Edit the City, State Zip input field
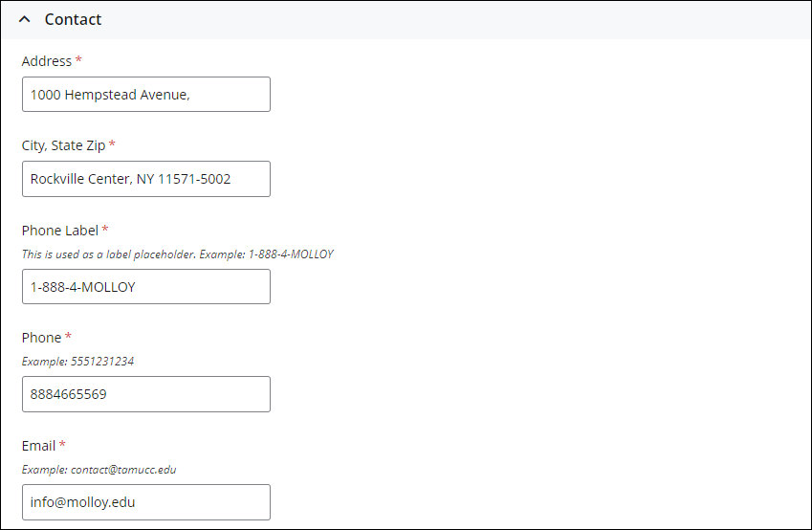The height and width of the screenshot is (530, 812). 146,179
